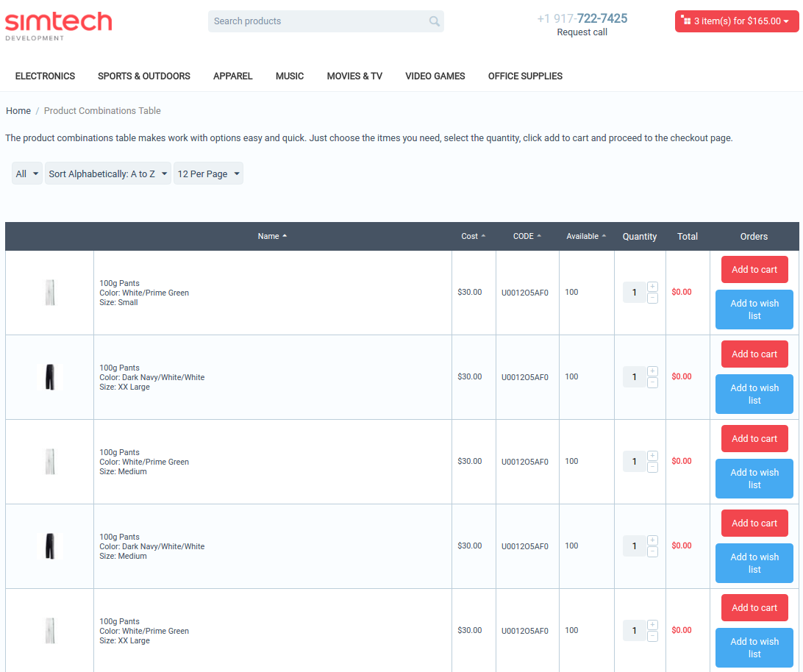Viewport: 803px width, 672px height.
Task: Open the Music menu
Action: [x=290, y=76]
